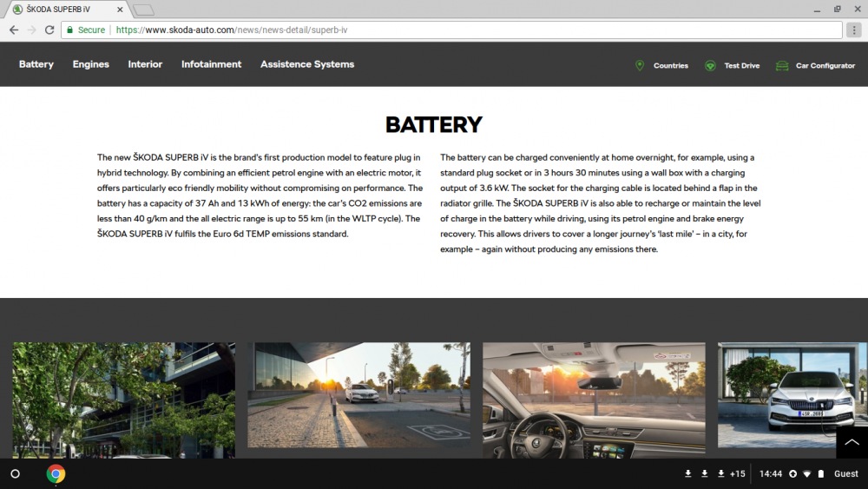Click the 14:44 clock in tray
This screenshot has width=868, height=489.
point(771,473)
